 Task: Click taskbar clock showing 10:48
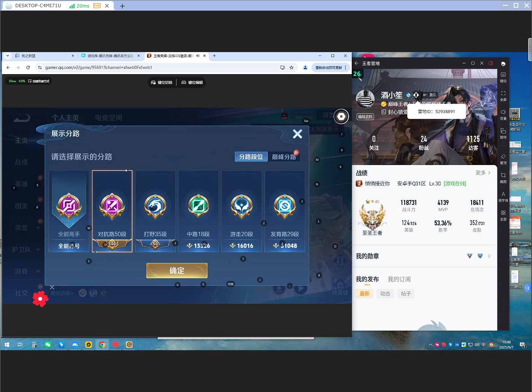coord(506,345)
